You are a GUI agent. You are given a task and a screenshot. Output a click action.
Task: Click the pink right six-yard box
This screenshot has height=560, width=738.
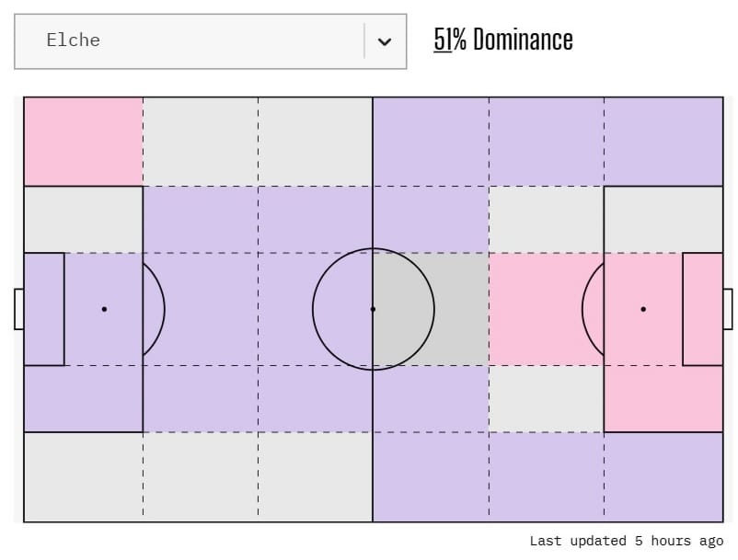click(x=703, y=309)
